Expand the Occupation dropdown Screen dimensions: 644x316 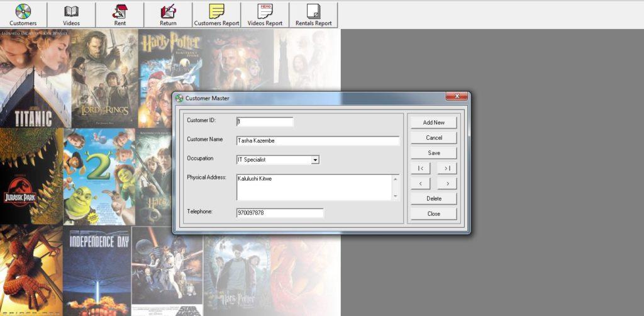(315, 160)
